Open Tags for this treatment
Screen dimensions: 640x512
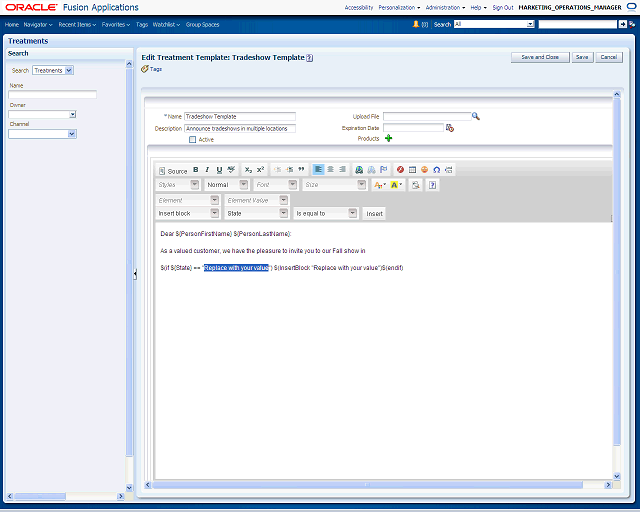click(x=152, y=69)
